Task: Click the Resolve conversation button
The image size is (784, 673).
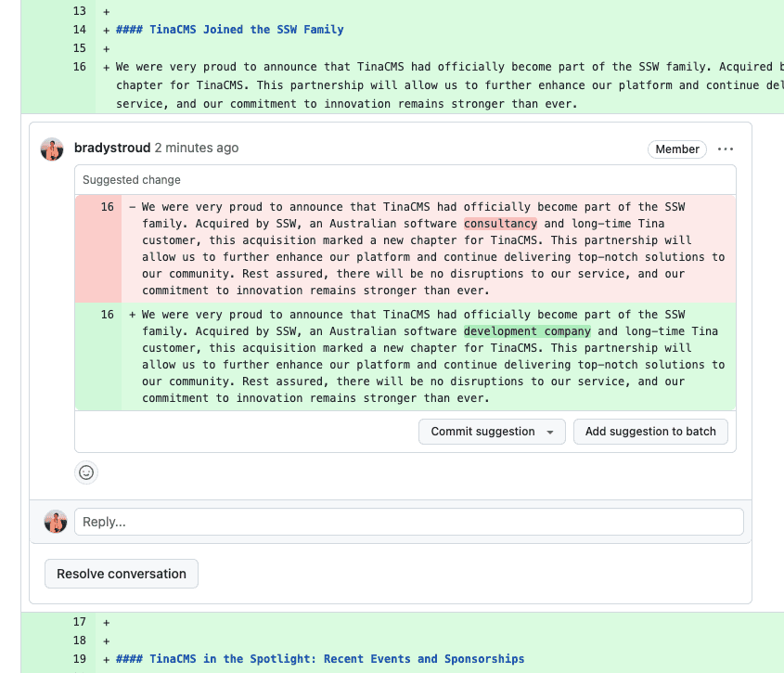Action: [122, 574]
